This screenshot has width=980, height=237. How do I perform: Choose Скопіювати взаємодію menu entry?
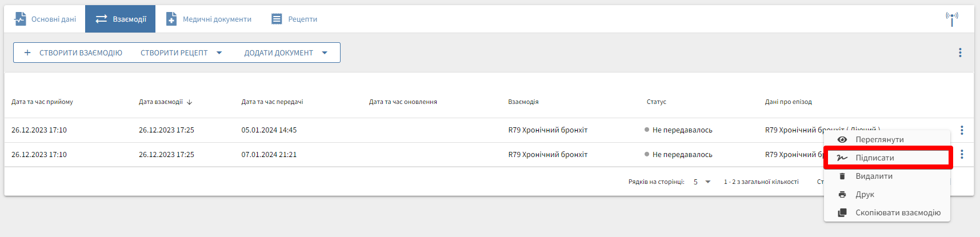click(x=898, y=212)
